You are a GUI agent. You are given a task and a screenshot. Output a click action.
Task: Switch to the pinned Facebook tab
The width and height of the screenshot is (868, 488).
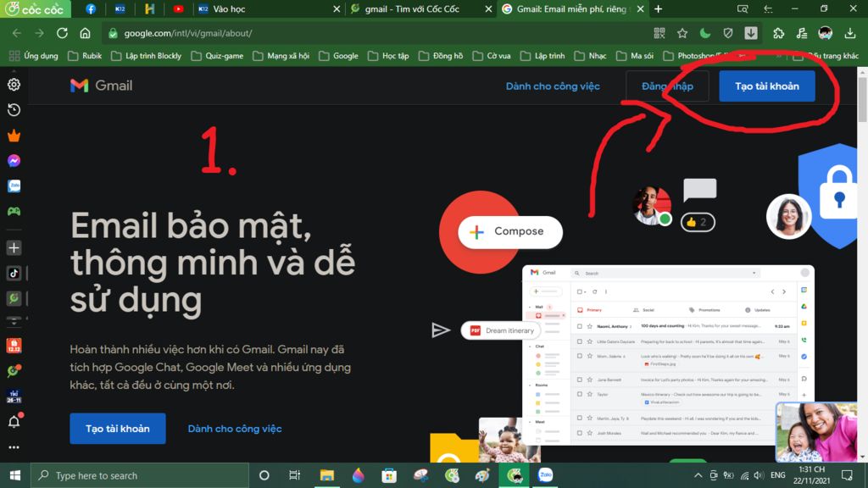click(91, 8)
